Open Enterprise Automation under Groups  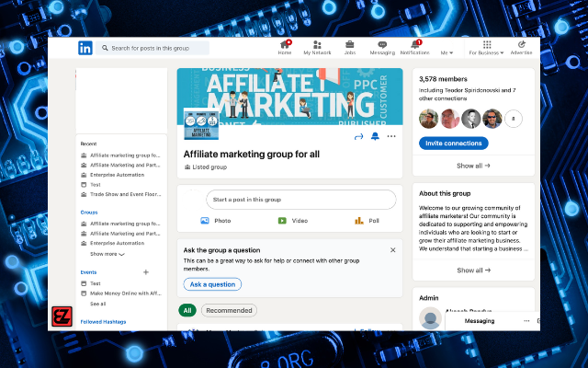[x=112, y=243]
